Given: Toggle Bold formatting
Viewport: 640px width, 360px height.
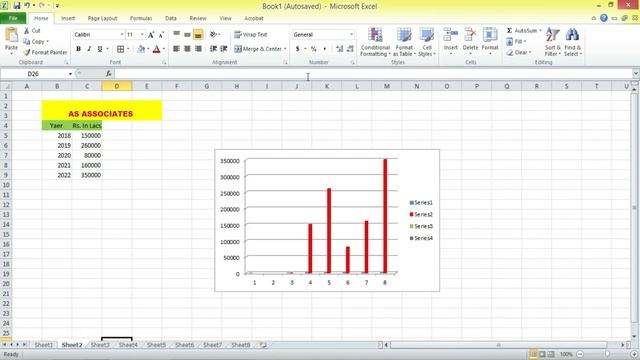Looking at the screenshot, I should (78, 49).
